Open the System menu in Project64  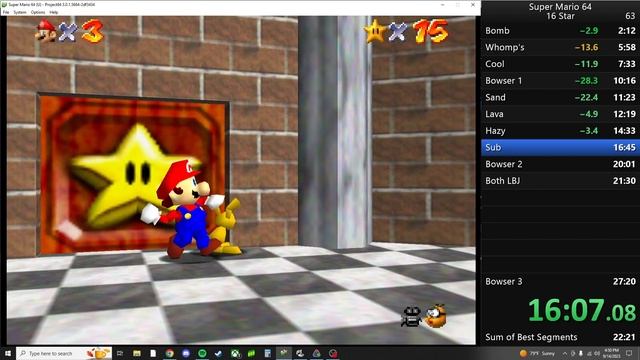coord(20,12)
